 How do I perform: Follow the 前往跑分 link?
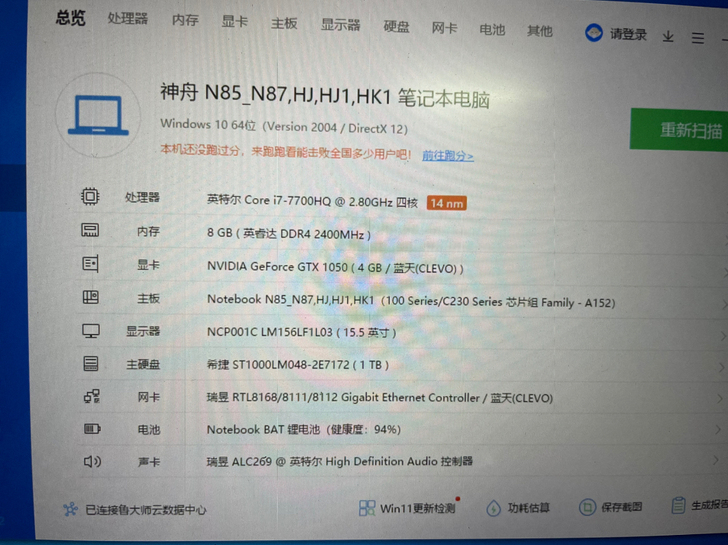coord(448,156)
